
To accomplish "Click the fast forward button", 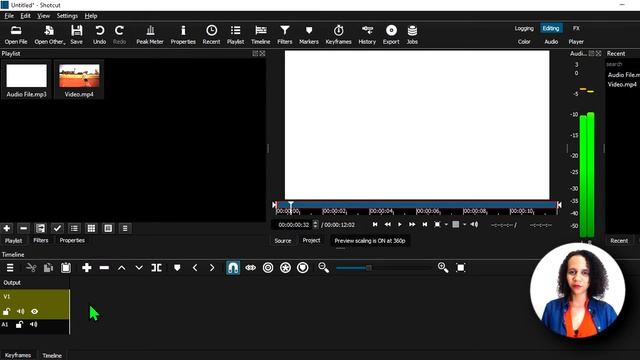I will pos(412,224).
